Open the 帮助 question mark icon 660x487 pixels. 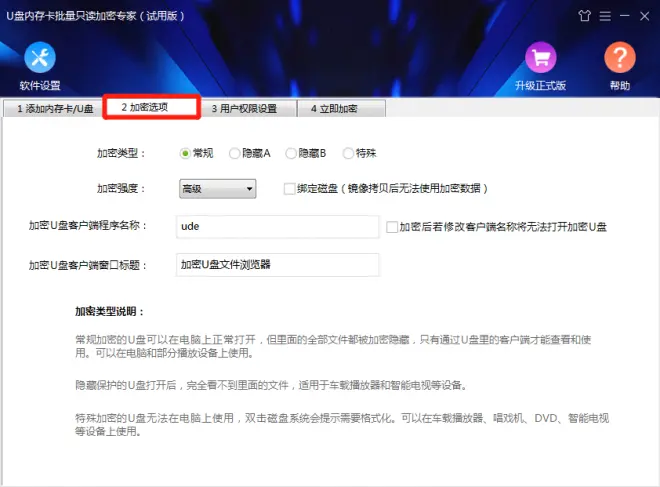620,58
